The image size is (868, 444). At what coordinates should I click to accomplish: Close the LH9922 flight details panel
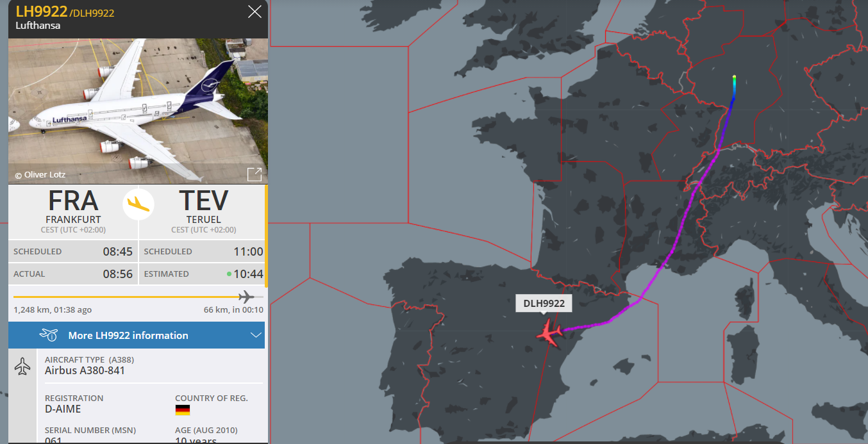click(255, 12)
